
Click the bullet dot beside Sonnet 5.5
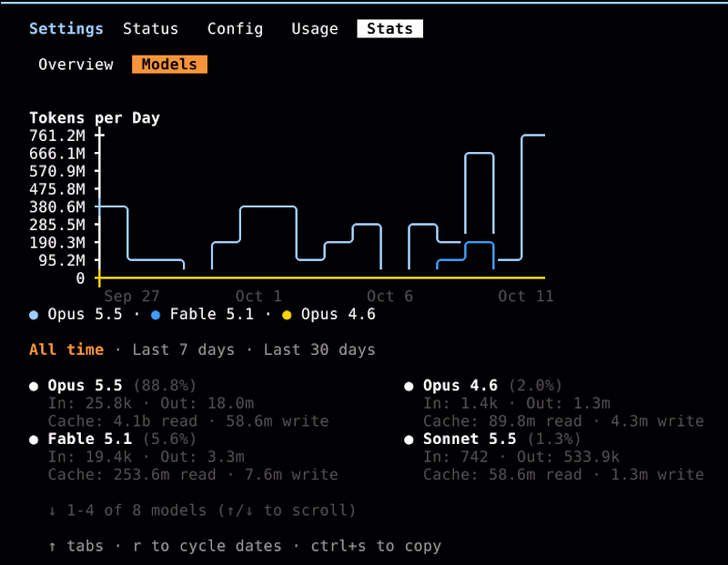pyautogui.click(x=409, y=439)
